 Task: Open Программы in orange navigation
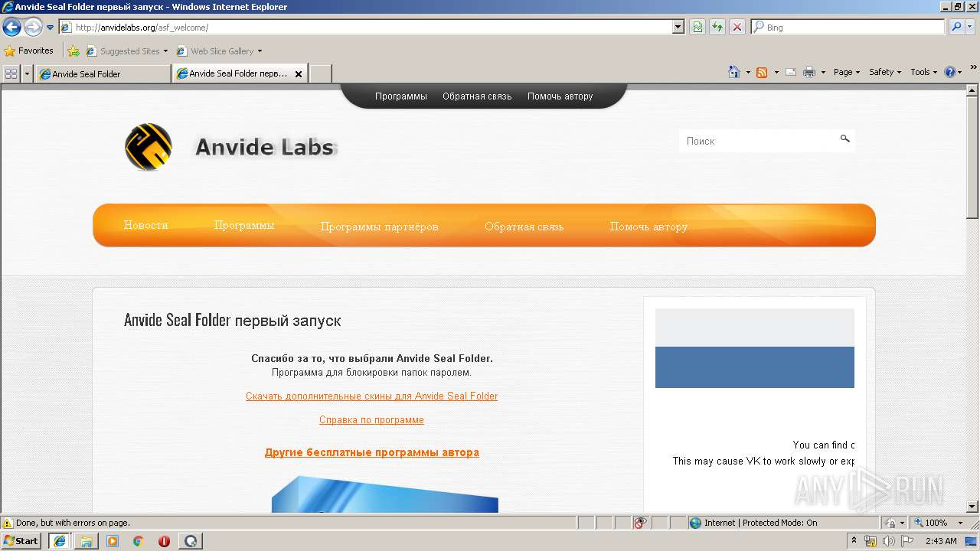[x=244, y=225]
